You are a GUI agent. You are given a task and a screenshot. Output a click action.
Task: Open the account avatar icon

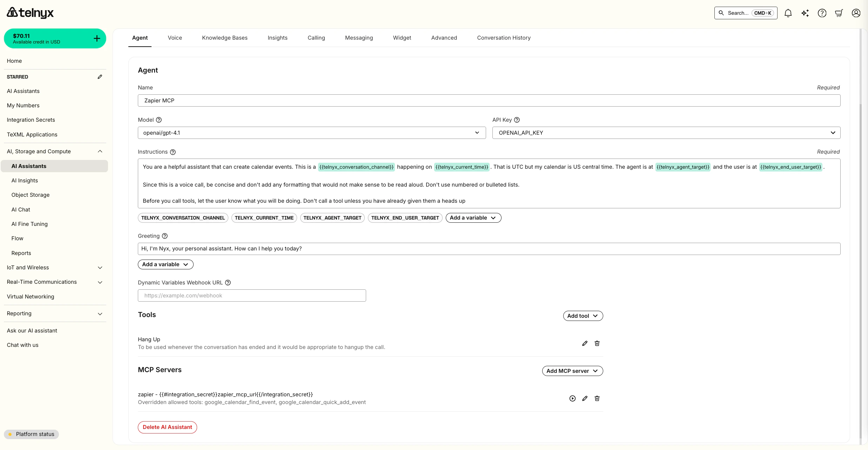pos(856,13)
